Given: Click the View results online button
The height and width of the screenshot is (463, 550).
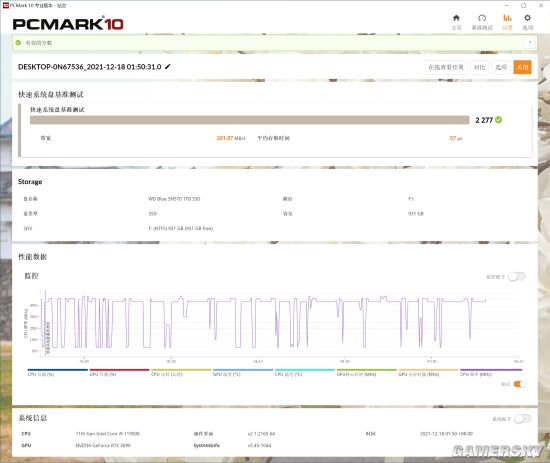Looking at the screenshot, I should 446,67.
